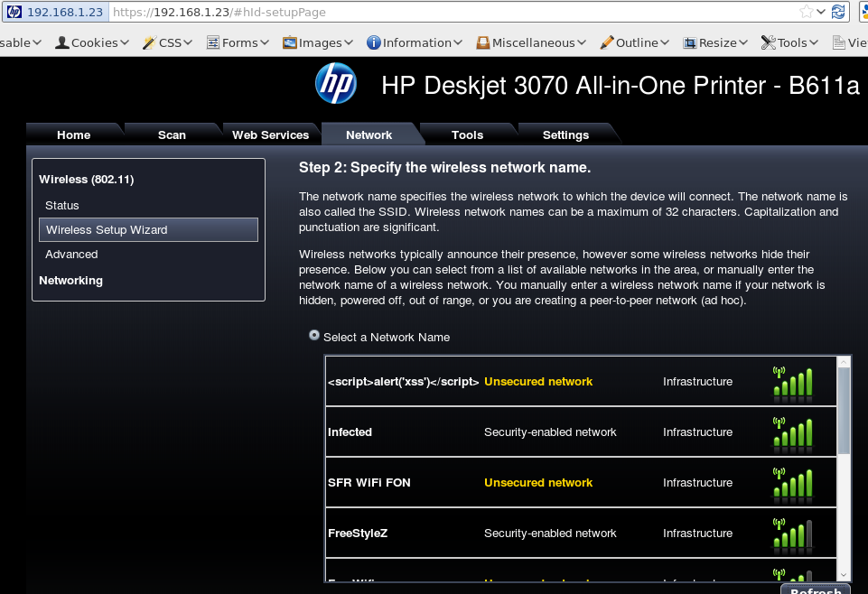Open the Web Services tab
Image resolution: width=868 pixels, height=594 pixels.
[x=270, y=134]
